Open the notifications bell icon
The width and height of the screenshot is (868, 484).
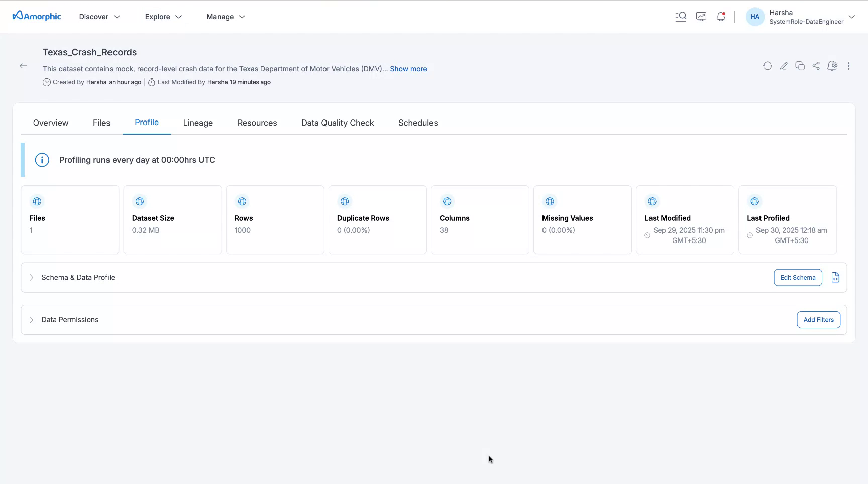721,17
